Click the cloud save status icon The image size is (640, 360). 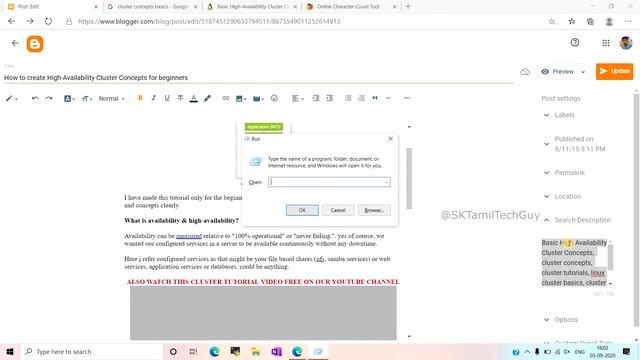pyautogui.click(x=525, y=72)
